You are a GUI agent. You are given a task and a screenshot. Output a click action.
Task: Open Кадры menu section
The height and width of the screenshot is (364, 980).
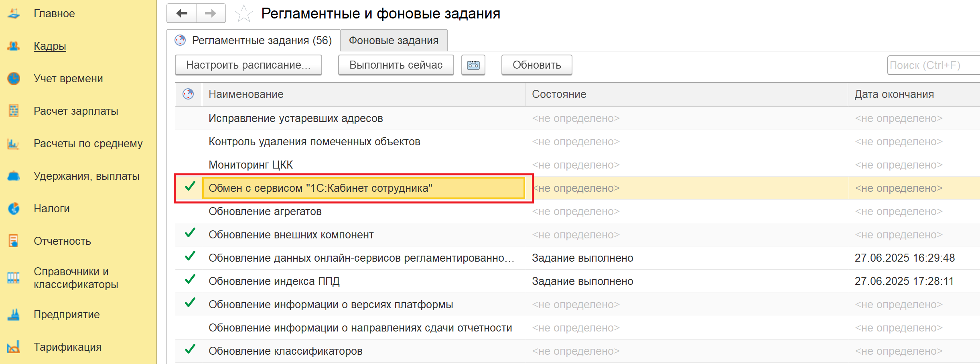pyautogui.click(x=50, y=46)
